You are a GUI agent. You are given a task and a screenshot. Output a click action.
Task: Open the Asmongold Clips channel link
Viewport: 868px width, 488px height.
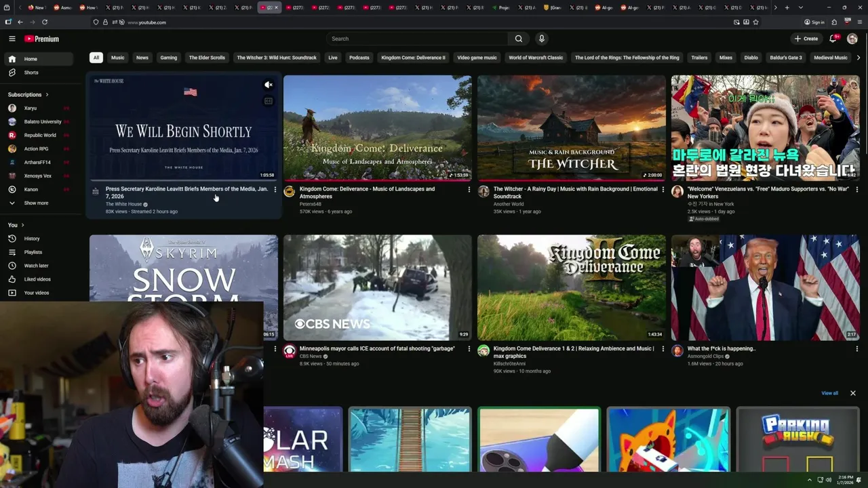coord(705,357)
